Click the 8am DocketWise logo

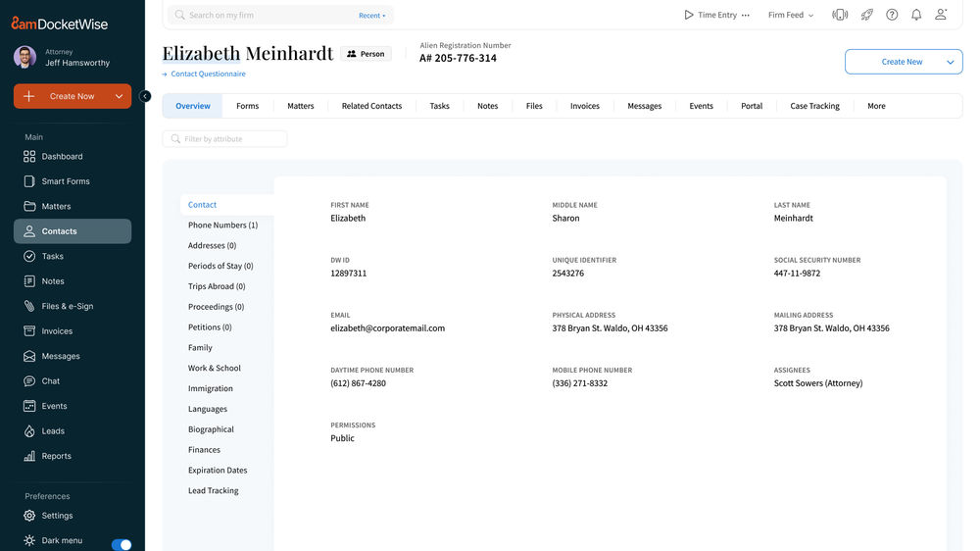pos(60,24)
